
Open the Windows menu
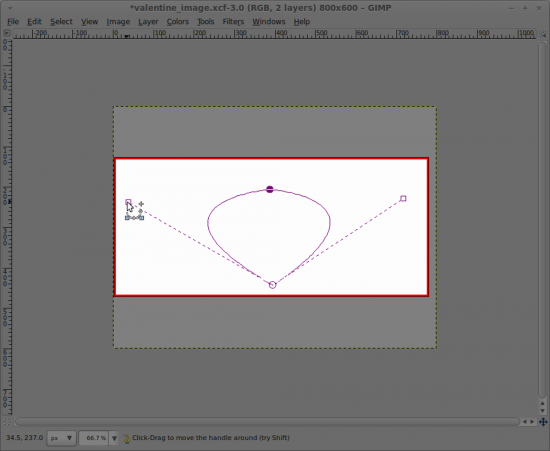click(x=269, y=22)
